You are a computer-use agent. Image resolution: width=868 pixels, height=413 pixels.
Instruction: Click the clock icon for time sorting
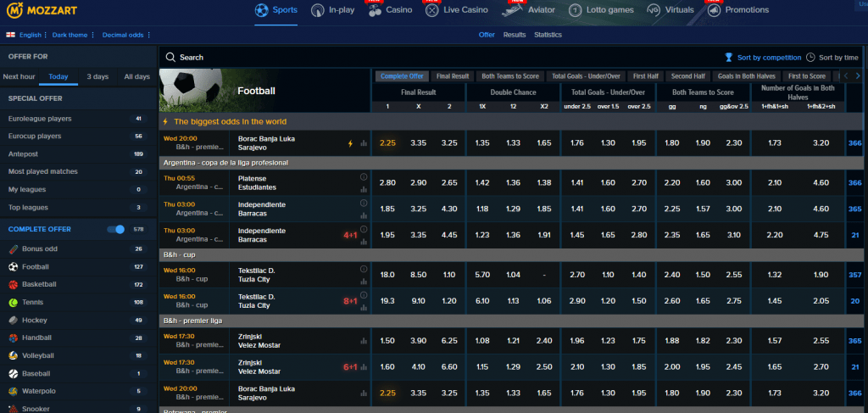click(x=810, y=57)
